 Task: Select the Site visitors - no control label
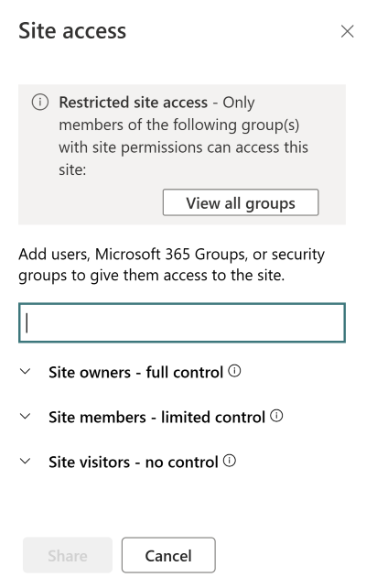coord(133,462)
